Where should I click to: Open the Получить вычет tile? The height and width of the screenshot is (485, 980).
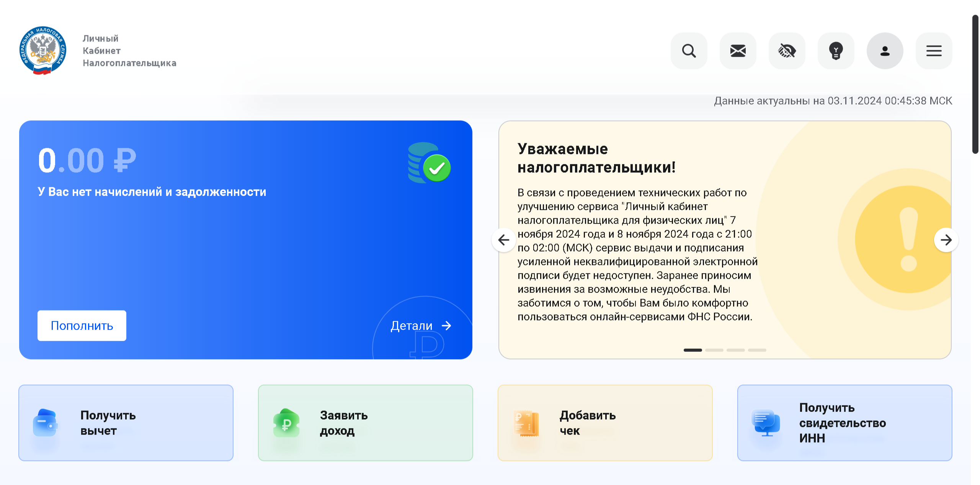(126, 423)
